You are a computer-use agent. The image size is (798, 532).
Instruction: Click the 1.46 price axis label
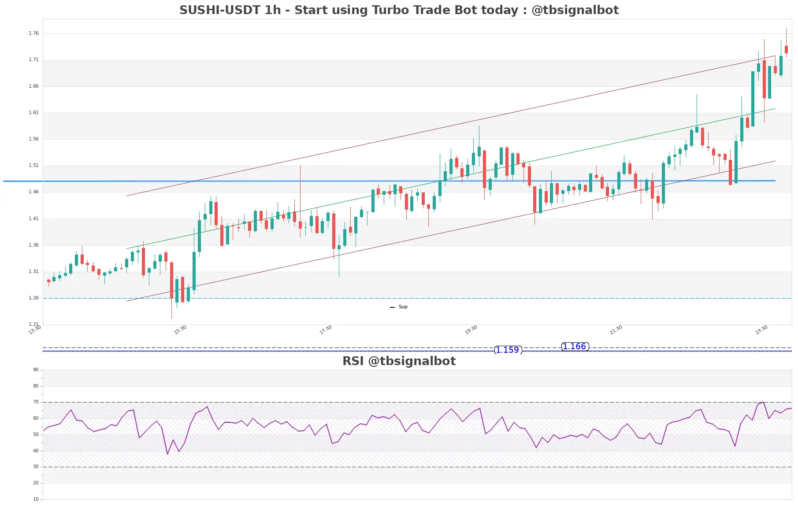point(33,192)
